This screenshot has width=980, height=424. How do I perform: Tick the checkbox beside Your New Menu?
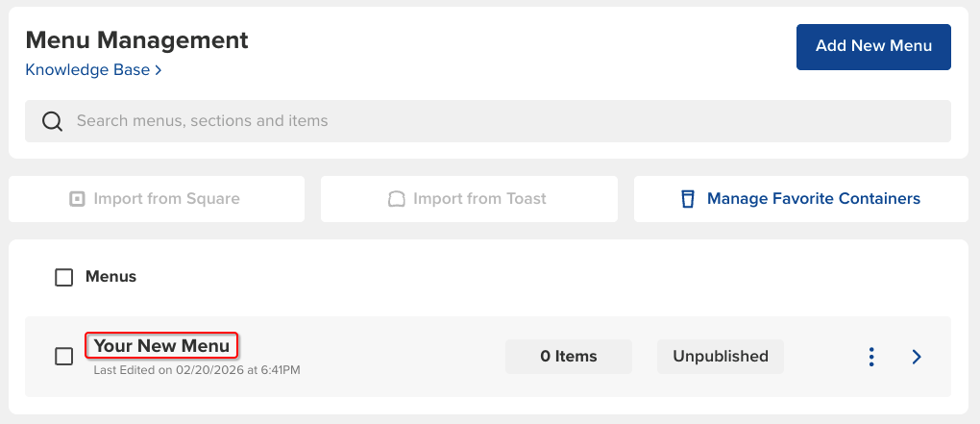click(63, 357)
